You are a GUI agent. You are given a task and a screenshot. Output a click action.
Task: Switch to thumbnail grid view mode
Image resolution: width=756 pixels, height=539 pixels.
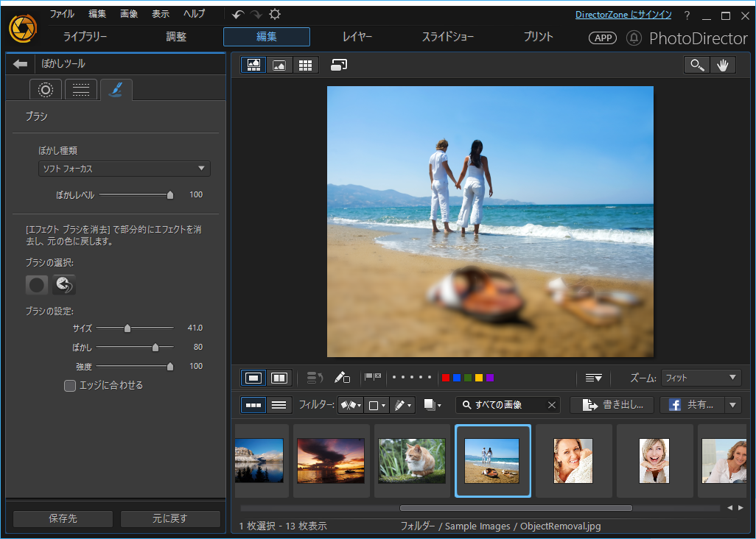click(x=305, y=65)
